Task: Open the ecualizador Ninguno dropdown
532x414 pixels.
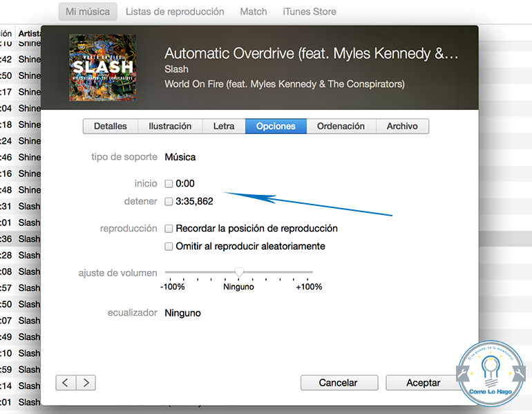Action: click(x=182, y=313)
